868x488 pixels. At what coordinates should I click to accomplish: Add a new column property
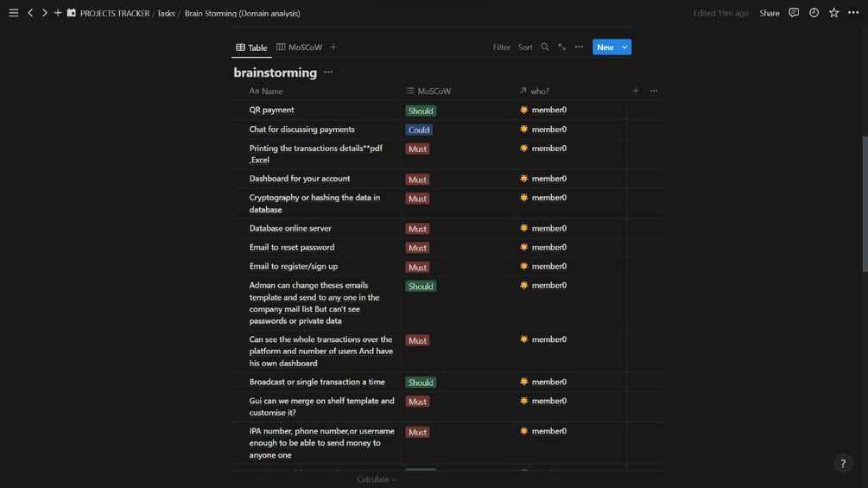click(x=636, y=91)
